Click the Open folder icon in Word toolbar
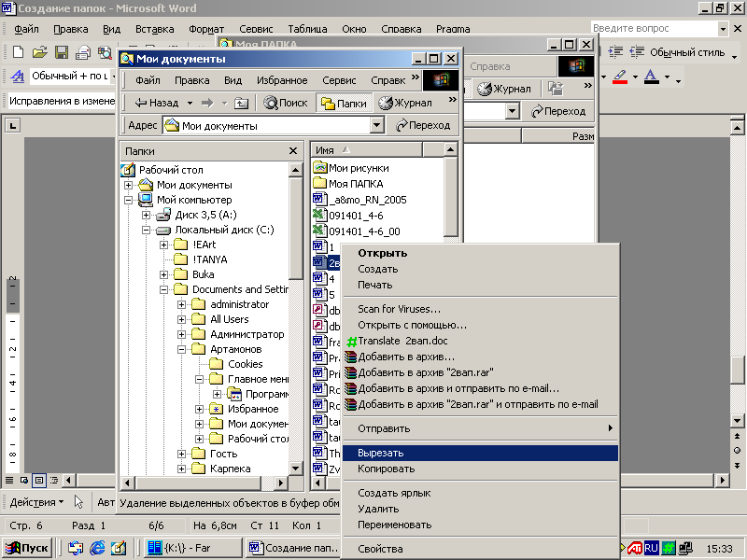This screenshot has width=747, height=560. coord(40,52)
